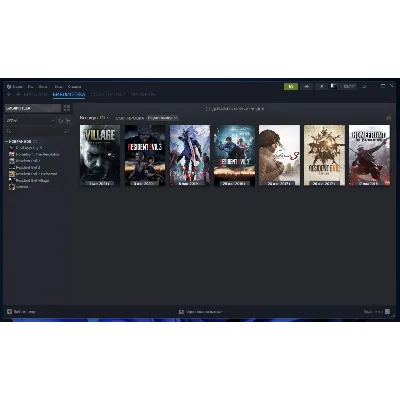Open the Homefront: The Revolution cover
400x400 pixels.
[369, 155]
